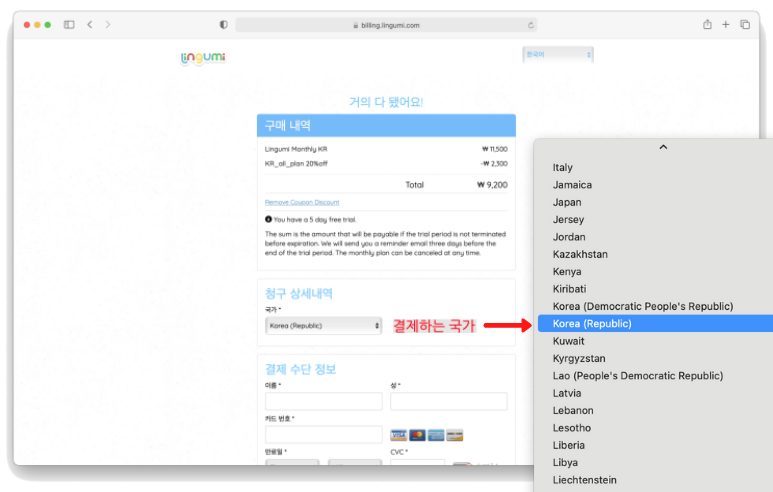This screenshot has height=492, width=773.
Task: Click the ₩ 9,200 total amount
Action: pyautogui.click(x=492, y=185)
